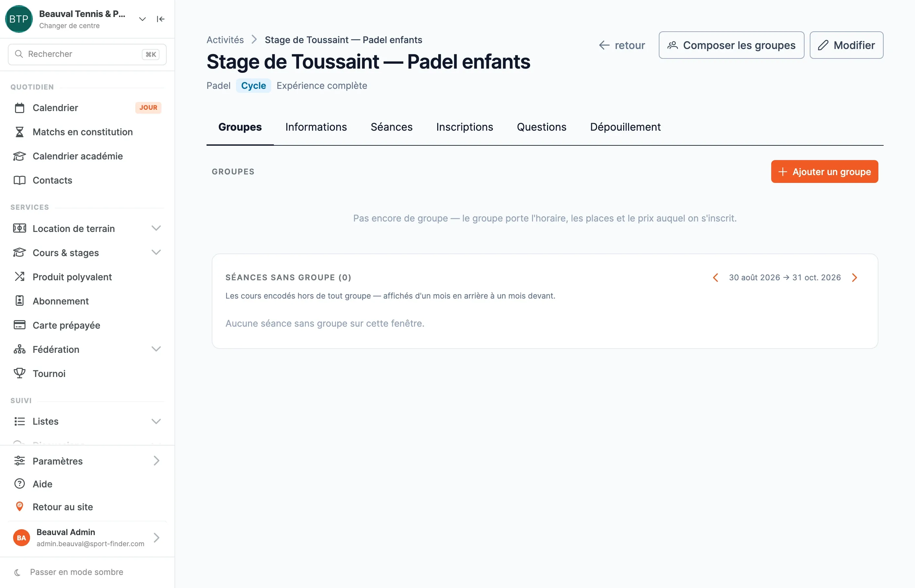Collapse the sidebar with the arrow icon
The image size is (915, 588).
point(161,19)
